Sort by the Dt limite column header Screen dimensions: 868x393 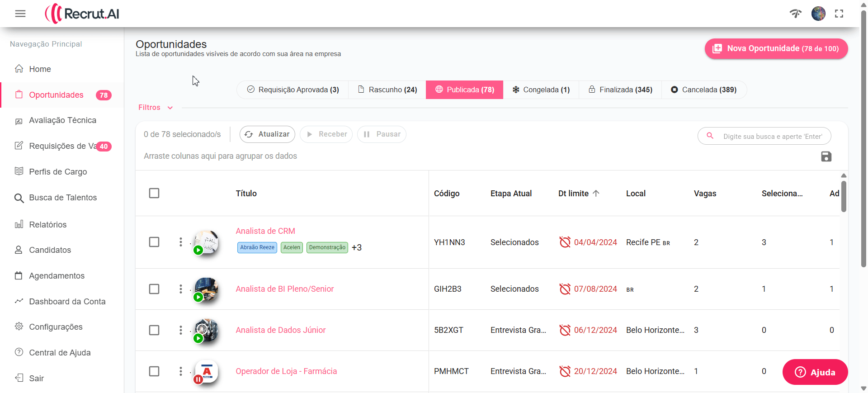[573, 194]
